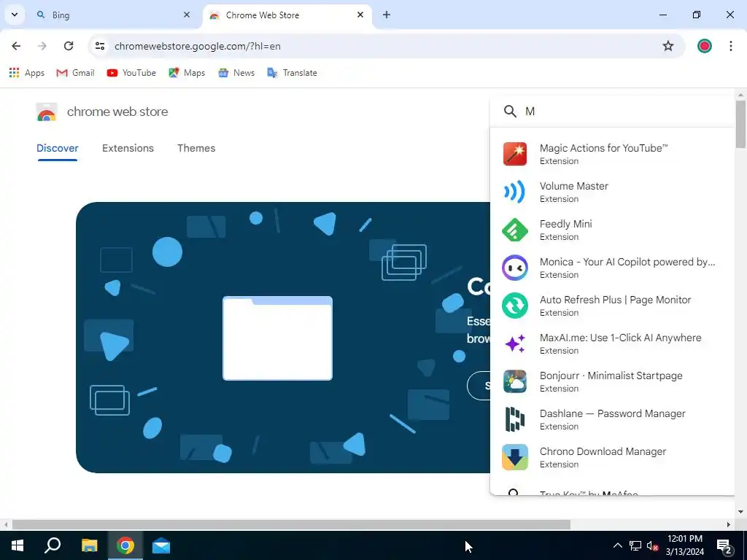Click the muted volume tray icon
The height and width of the screenshot is (560, 747).
tap(652, 545)
